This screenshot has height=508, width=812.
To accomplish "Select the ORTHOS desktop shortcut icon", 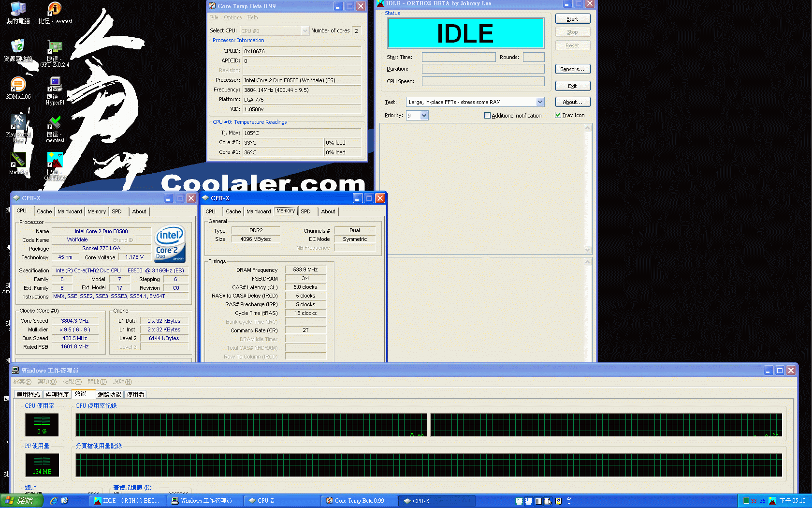I will click(55, 160).
